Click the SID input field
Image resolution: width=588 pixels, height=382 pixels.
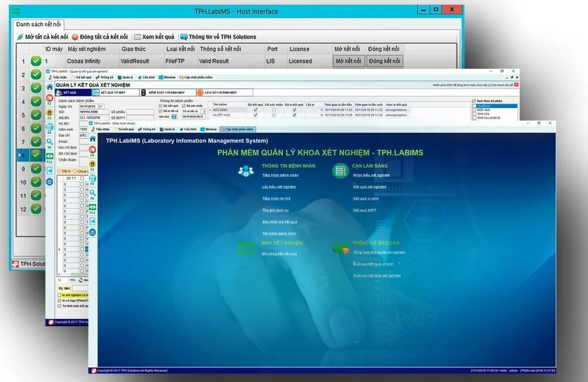(x=93, y=112)
